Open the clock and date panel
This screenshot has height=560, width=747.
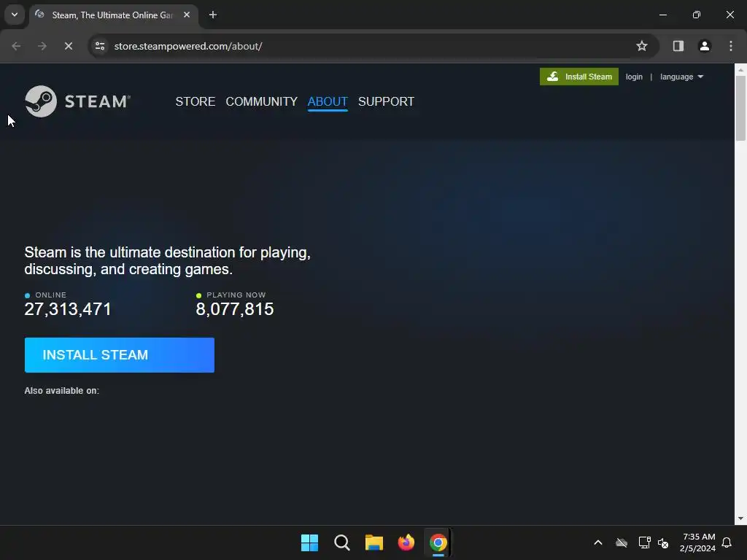coord(698,542)
